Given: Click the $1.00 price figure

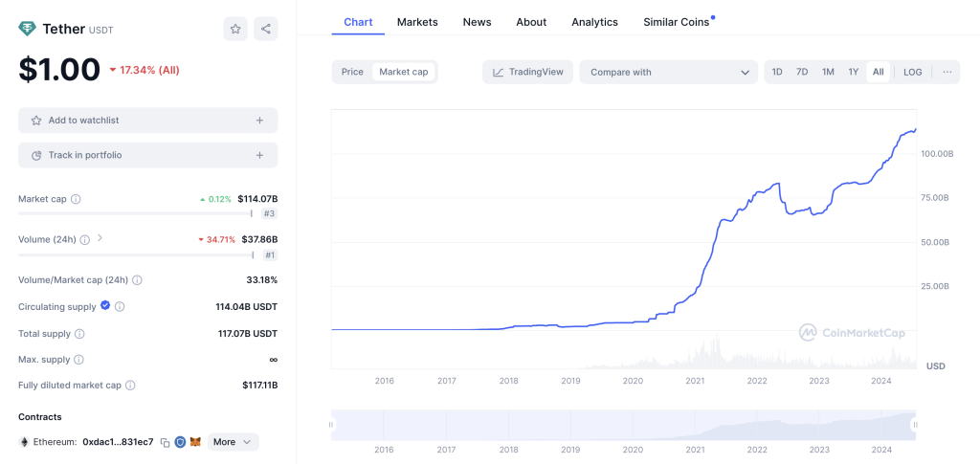Looking at the screenshot, I should pyautogui.click(x=59, y=69).
